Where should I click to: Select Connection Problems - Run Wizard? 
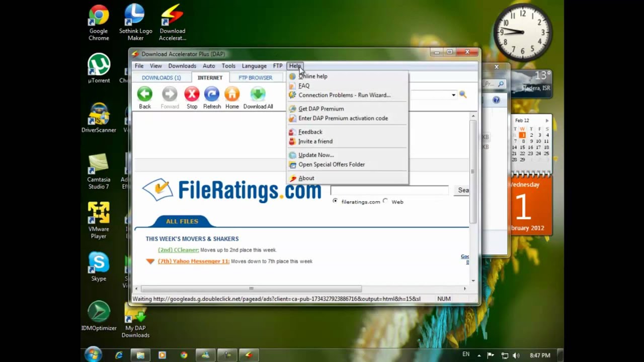pyautogui.click(x=347, y=95)
